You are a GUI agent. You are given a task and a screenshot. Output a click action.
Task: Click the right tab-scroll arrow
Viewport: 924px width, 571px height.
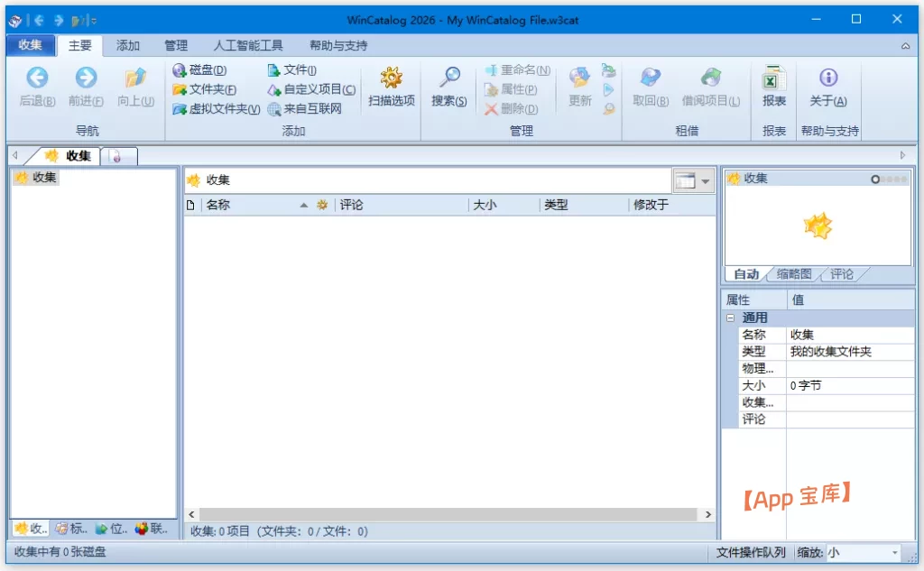pyautogui.click(x=902, y=155)
